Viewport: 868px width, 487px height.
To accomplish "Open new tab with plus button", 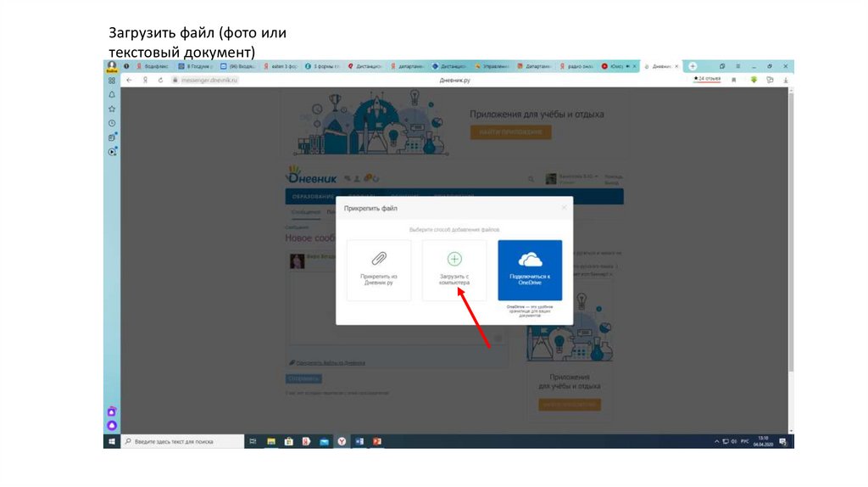I will 692,66.
